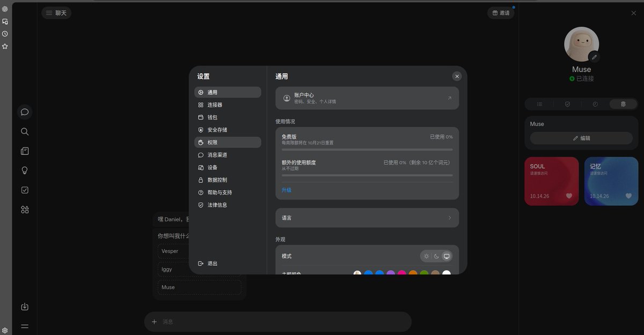Image resolution: width=644 pixels, height=335 pixels.
Task: Pick the tan brown theme color swatch
Action: (x=435, y=273)
